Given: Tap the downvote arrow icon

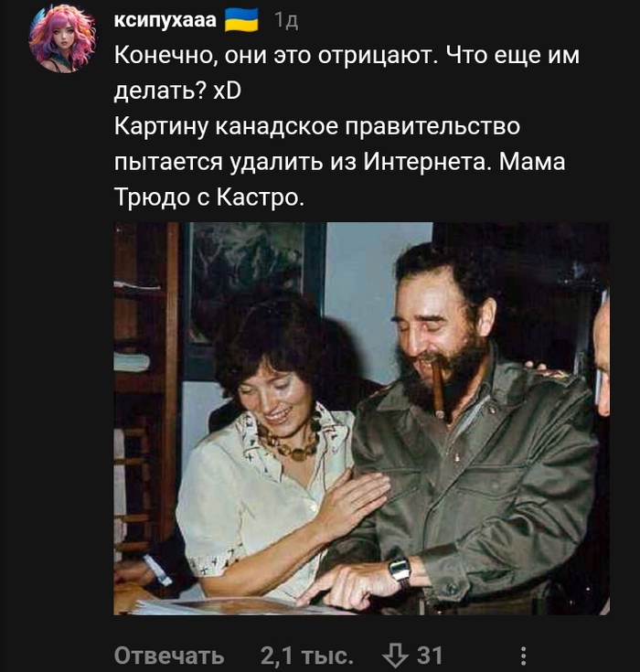Looking at the screenshot, I should point(395,656).
